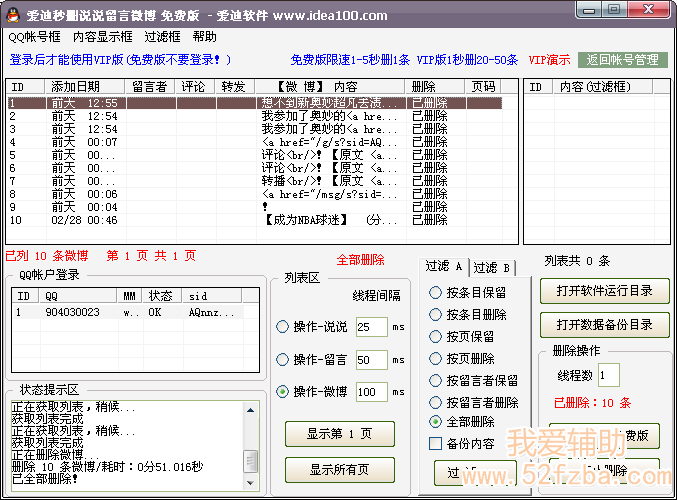Select row 4 dated 前天 00:07
Image resolution: width=677 pixels, height=500 pixels.
255,142
